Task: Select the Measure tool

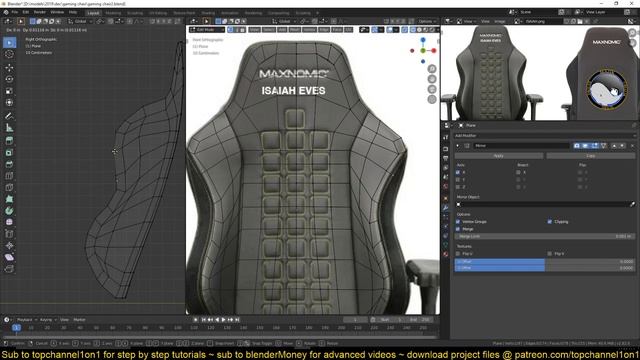Action: [x=9, y=128]
